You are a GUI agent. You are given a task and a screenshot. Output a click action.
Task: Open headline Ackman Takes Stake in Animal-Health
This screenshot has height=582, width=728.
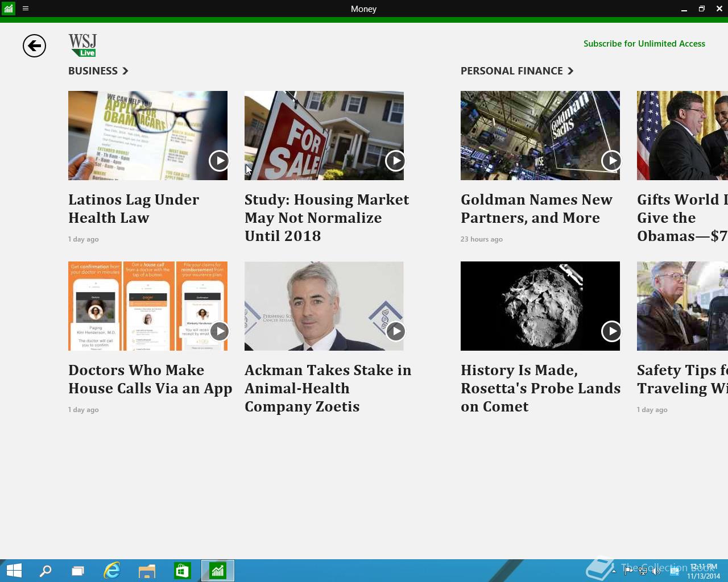pos(328,388)
